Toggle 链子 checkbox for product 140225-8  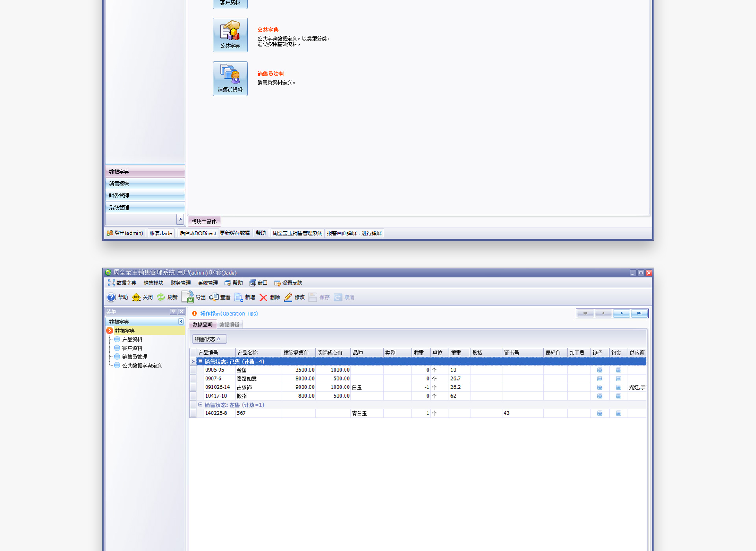tap(600, 413)
